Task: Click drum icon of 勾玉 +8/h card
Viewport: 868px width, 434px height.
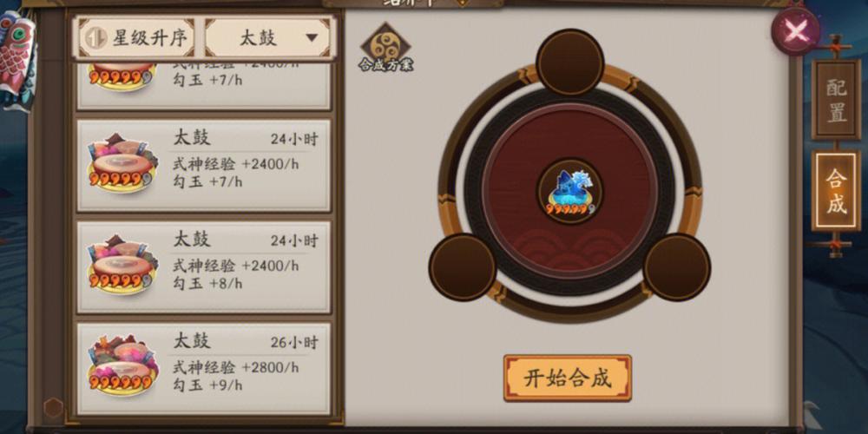Action: click(x=123, y=264)
